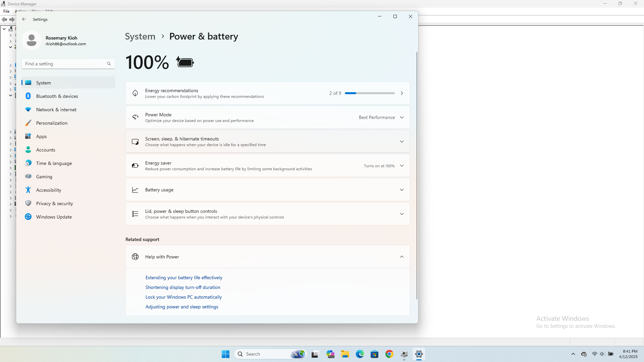Switch to Device Manager via taskbar icon

(404, 354)
